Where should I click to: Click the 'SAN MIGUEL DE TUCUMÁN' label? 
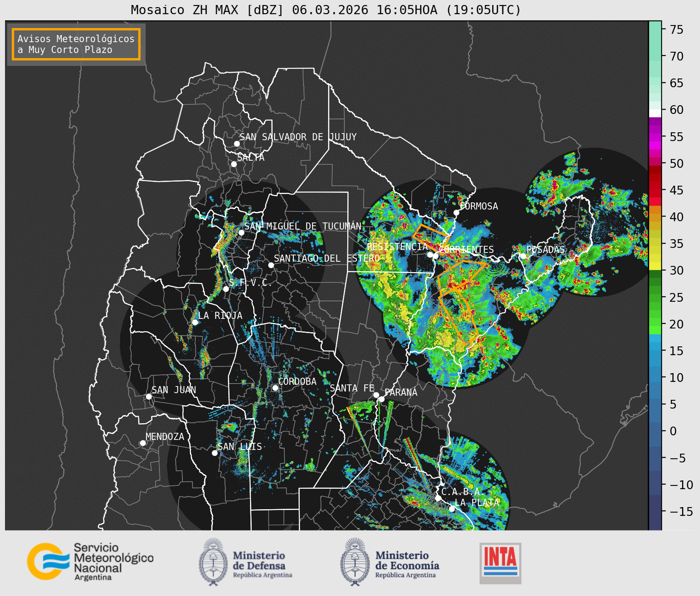coord(303,226)
